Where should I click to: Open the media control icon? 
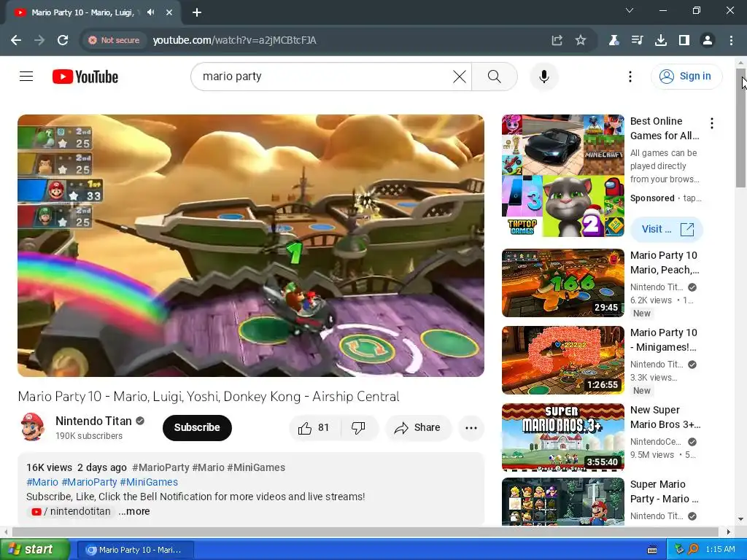[x=637, y=40]
